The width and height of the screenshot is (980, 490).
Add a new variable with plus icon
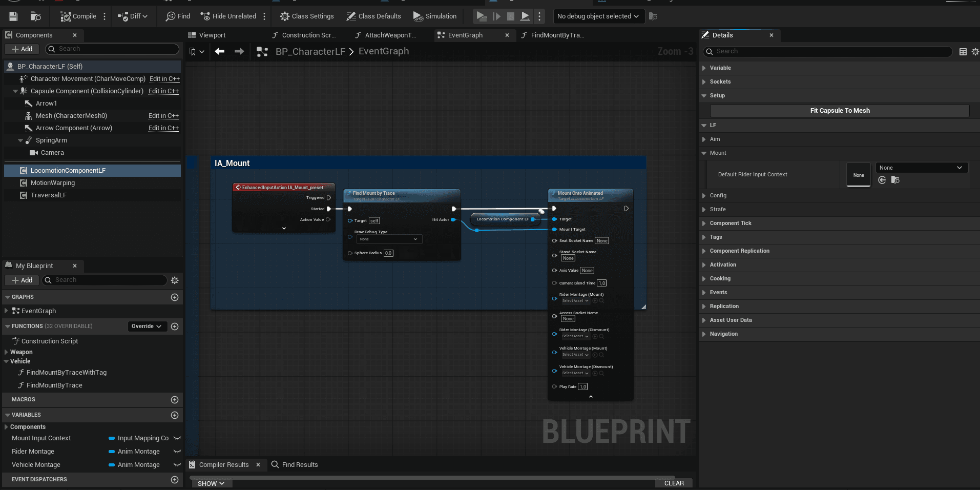[175, 415]
